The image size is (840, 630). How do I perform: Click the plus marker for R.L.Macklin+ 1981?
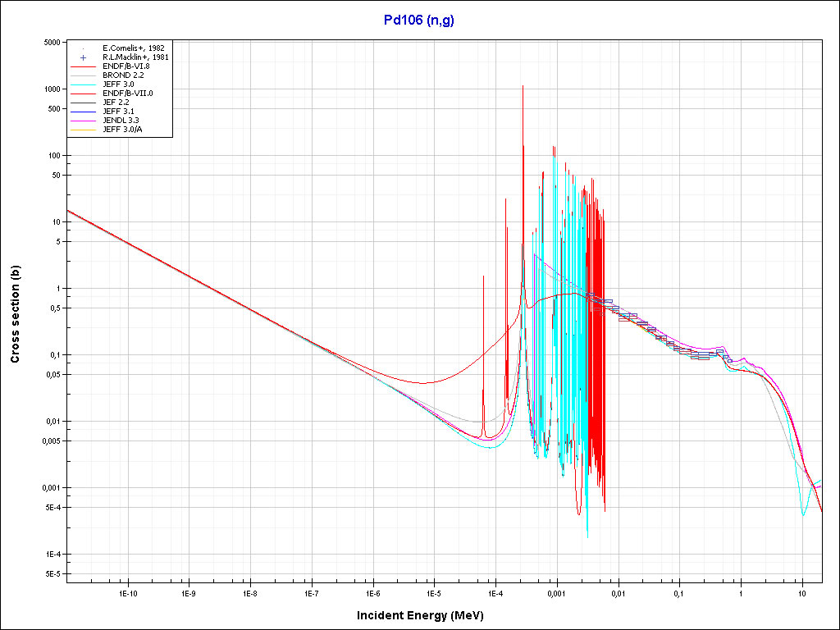tap(83, 57)
